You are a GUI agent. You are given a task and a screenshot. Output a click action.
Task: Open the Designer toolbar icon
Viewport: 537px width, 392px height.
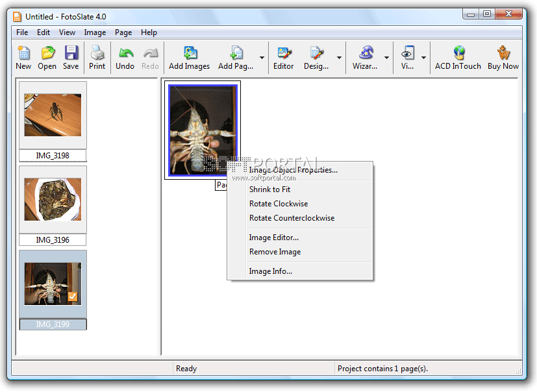pyautogui.click(x=316, y=53)
